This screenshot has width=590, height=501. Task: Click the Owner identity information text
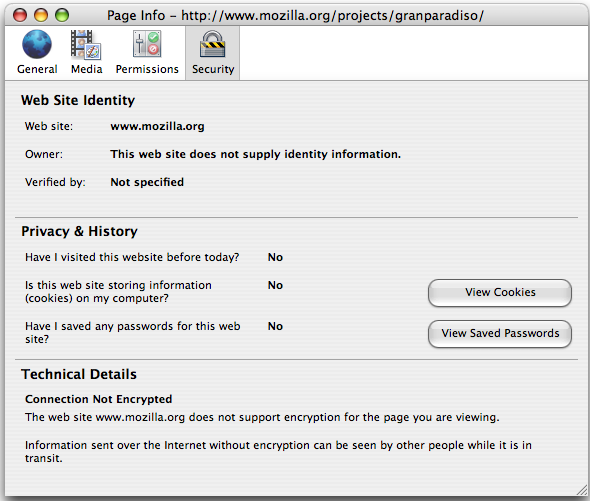(x=255, y=154)
